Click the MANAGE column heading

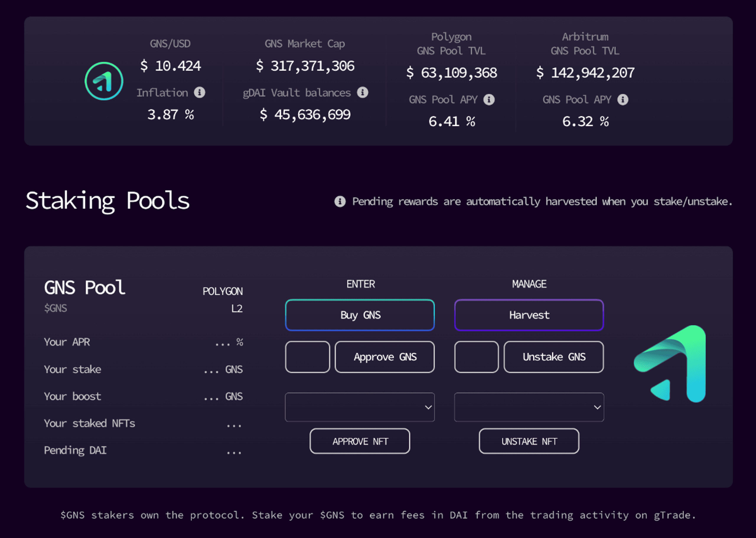click(529, 284)
